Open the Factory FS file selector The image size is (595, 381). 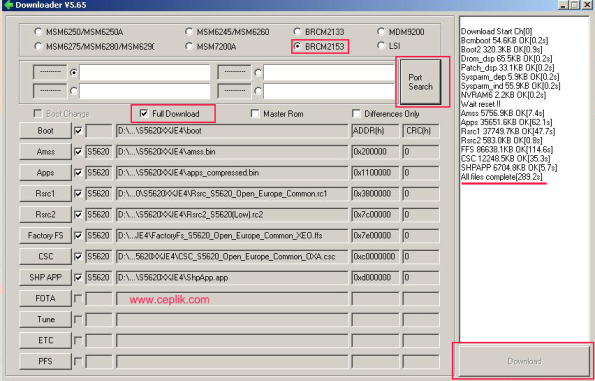[45, 236]
